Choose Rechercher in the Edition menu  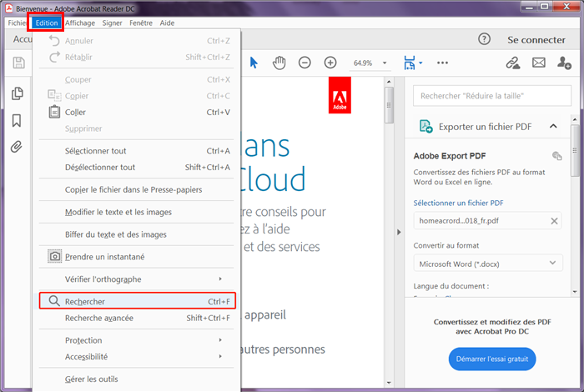point(137,301)
